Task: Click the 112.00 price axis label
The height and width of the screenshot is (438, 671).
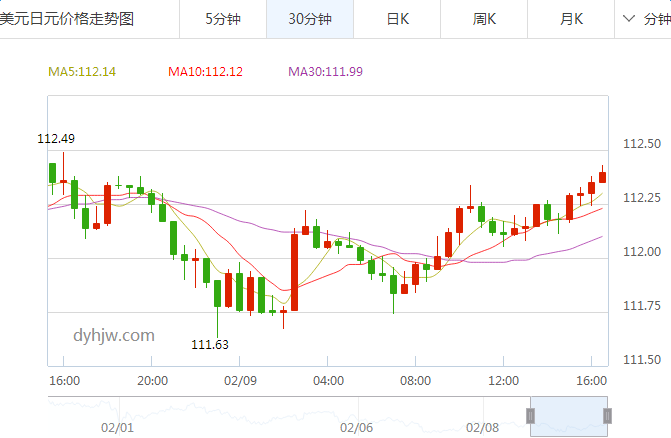Action: click(642, 252)
